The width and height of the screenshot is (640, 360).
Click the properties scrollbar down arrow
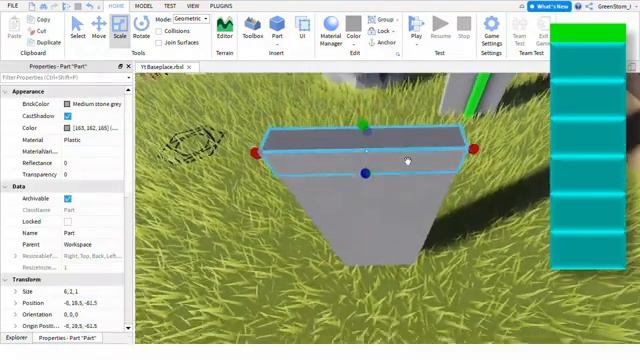click(128, 328)
